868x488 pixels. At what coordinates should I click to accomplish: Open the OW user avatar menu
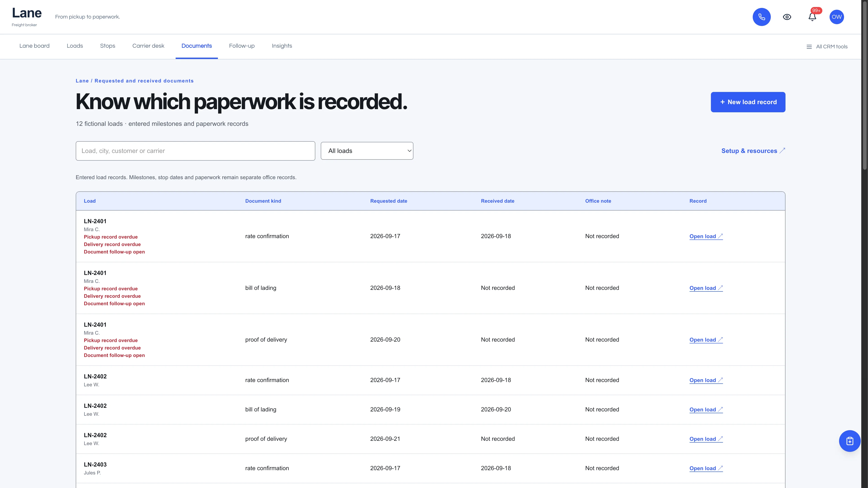[837, 17]
